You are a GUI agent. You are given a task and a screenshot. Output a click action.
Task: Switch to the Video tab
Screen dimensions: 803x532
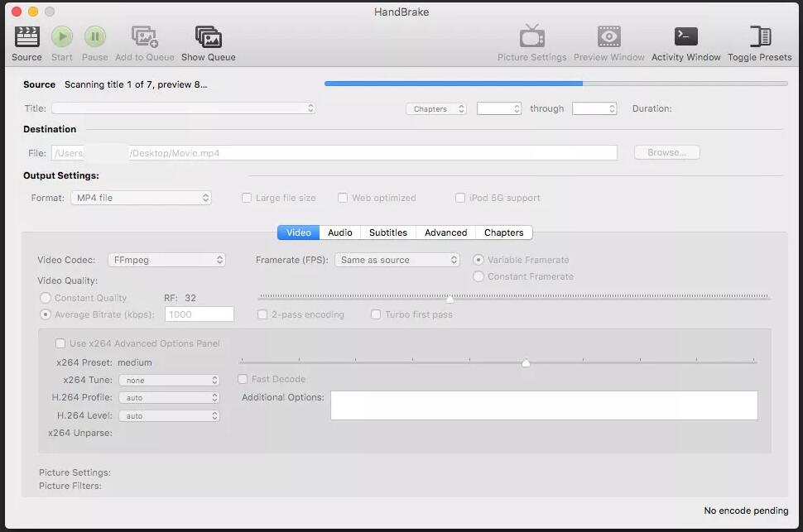point(299,232)
